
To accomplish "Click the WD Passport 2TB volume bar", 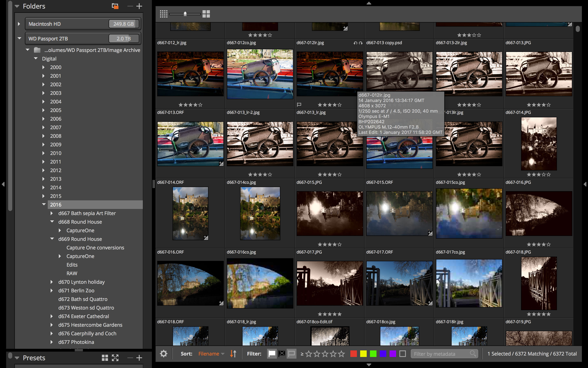I will 83,38.
